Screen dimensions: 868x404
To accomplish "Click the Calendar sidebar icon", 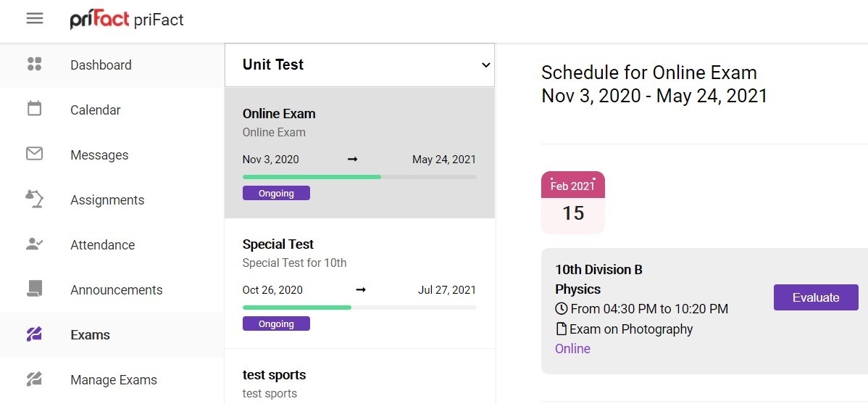I will (x=34, y=109).
